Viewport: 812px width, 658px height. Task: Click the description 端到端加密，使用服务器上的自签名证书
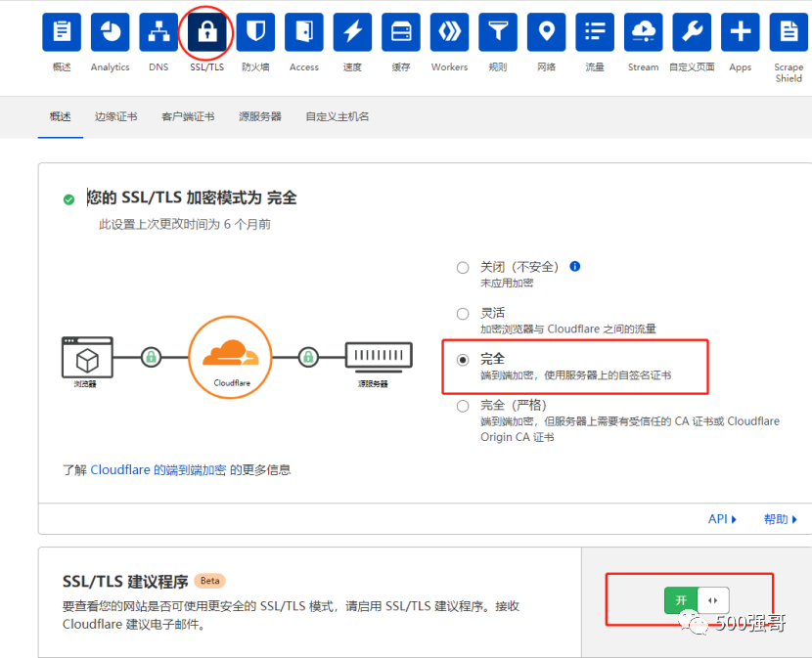(x=575, y=374)
